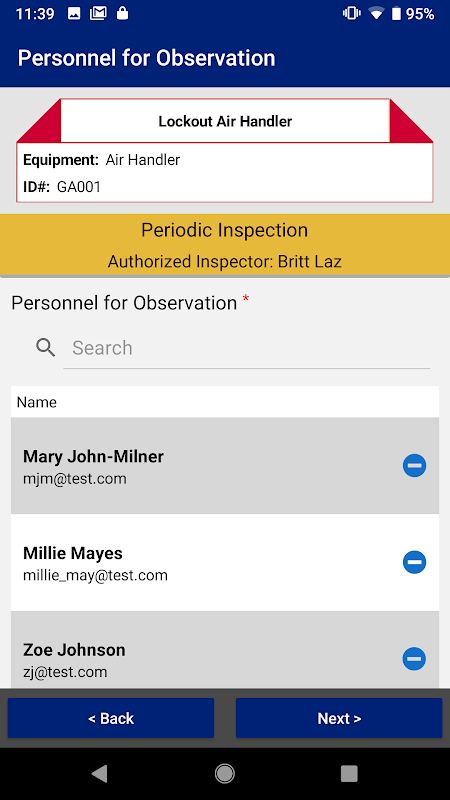Tap the Android home circle button

tap(224, 773)
